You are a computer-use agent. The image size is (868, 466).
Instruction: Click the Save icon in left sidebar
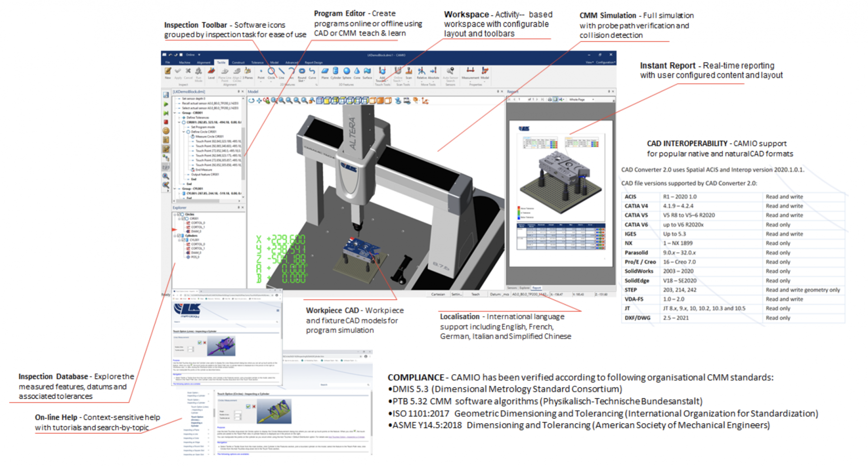tap(166, 95)
